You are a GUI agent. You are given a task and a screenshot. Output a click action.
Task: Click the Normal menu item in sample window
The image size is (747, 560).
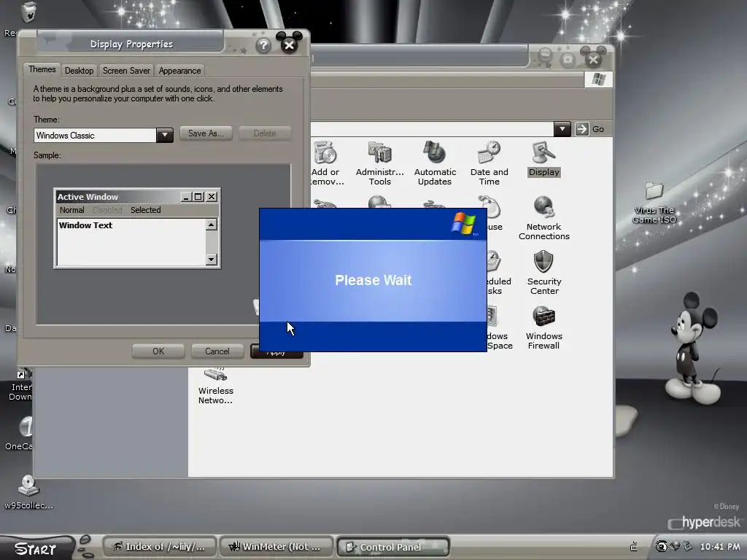[x=72, y=210]
